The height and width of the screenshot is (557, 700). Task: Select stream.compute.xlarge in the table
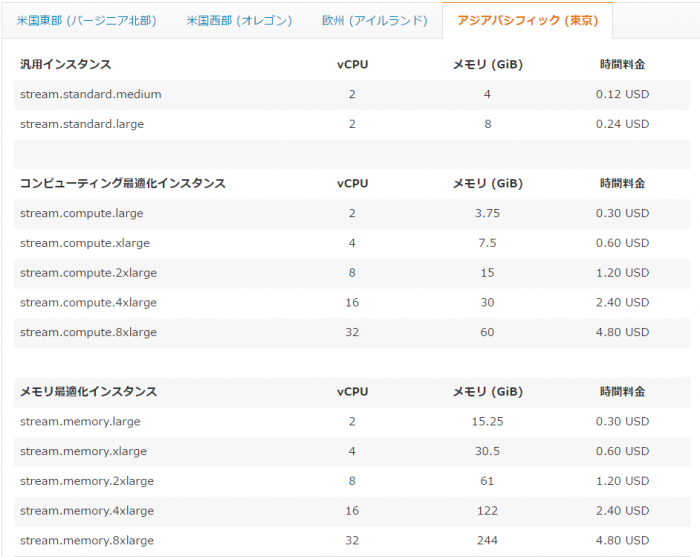click(x=85, y=243)
